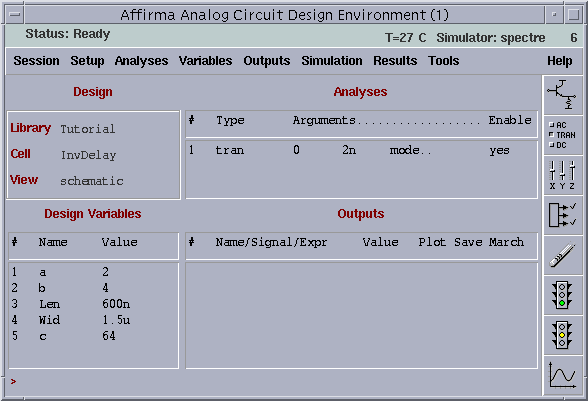Viewport: 588px width, 401px height.
Task: Open the Outputs menu
Action: click(267, 61)
